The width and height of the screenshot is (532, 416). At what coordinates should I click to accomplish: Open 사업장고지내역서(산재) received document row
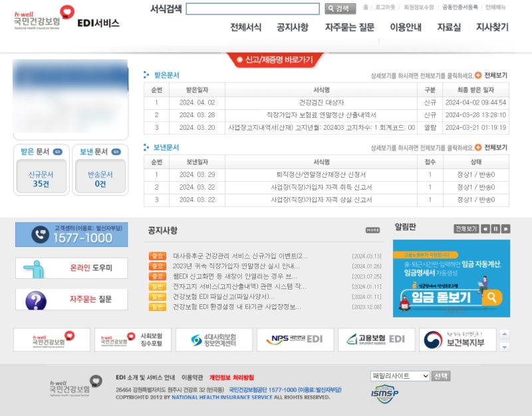coord(321,128)
